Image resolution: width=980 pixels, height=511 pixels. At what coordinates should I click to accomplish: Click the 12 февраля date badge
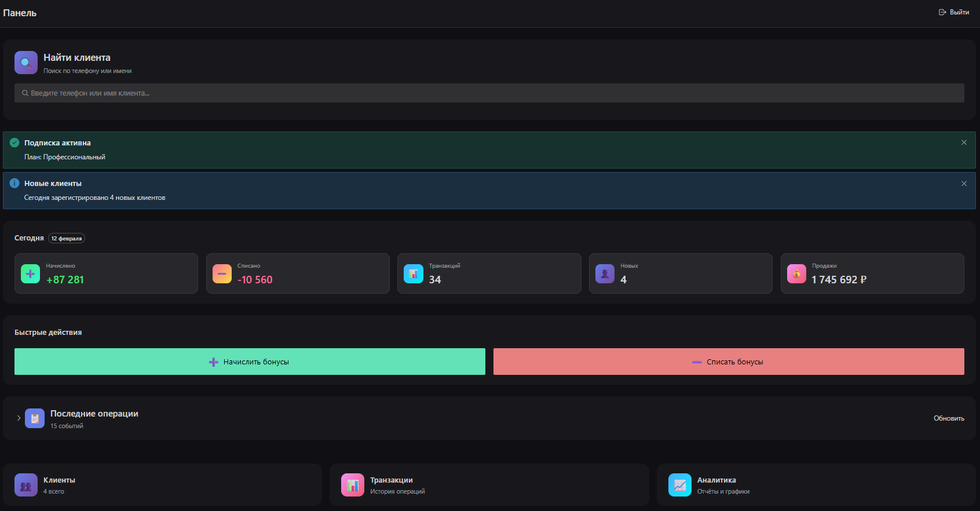67,239
